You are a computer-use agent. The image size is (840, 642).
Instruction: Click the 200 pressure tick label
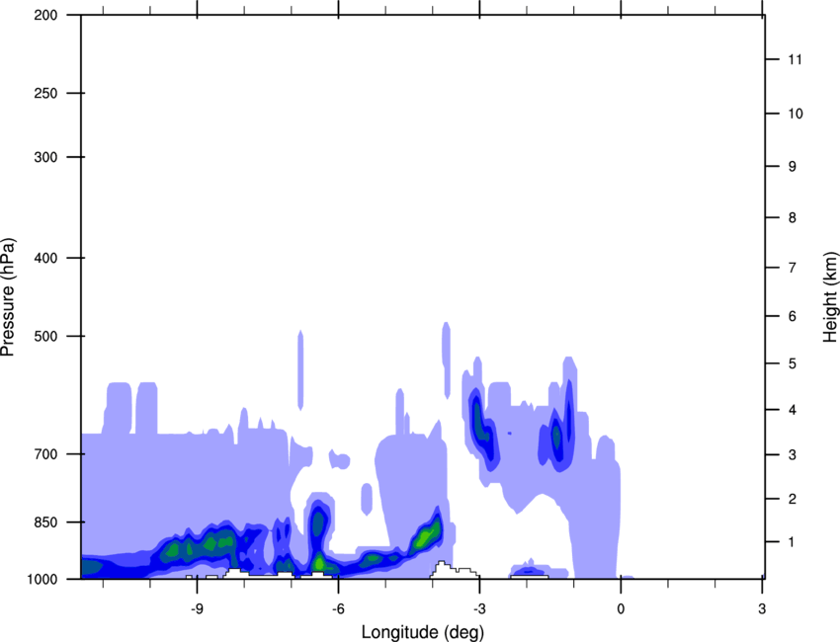pos(45,15)
